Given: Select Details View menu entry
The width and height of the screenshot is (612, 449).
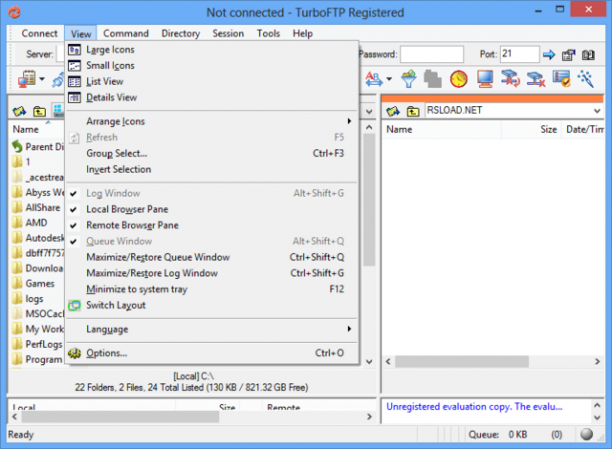Looking at the screenshot, I should pos(212,98).
